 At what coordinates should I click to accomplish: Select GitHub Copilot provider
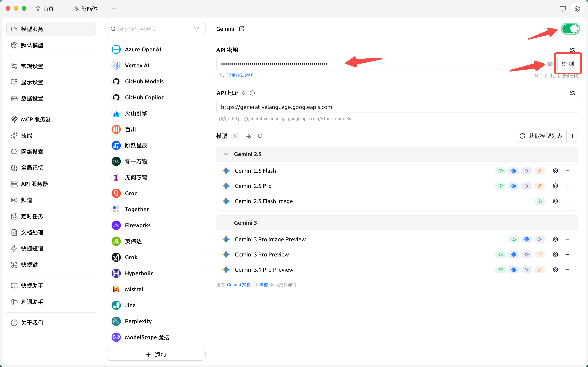[155, 98]
